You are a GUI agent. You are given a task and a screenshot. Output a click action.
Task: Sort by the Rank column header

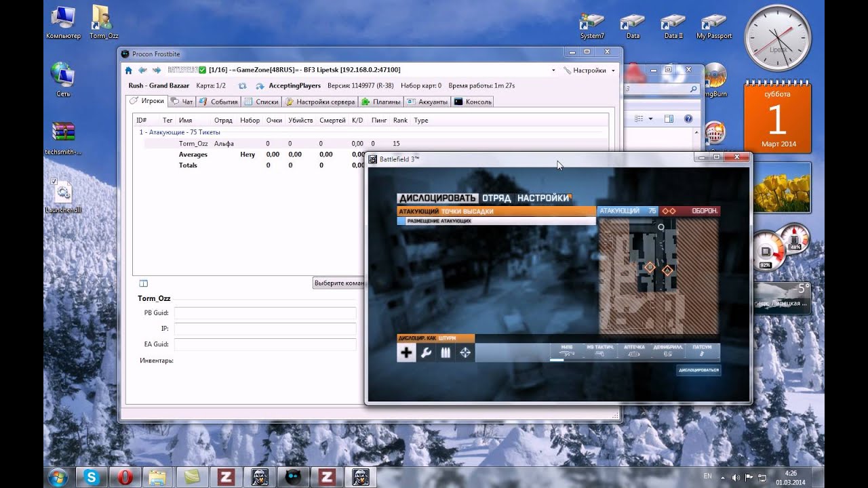400,120
